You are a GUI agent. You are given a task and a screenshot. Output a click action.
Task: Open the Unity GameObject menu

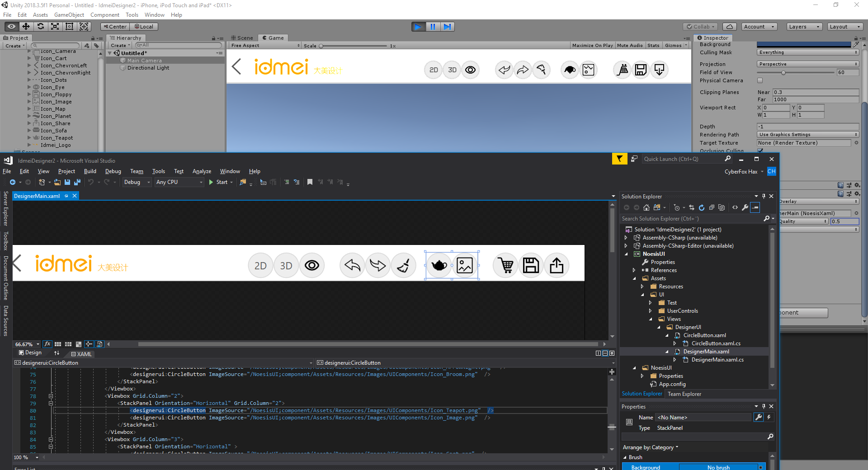(69, 15)
